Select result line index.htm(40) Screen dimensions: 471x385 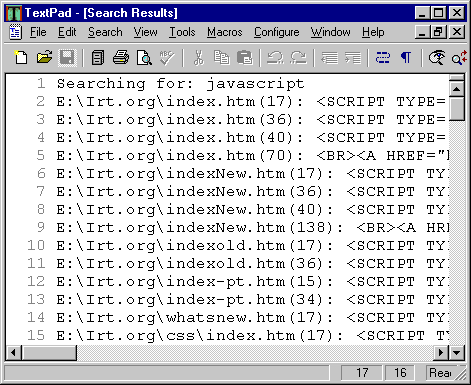252,137
